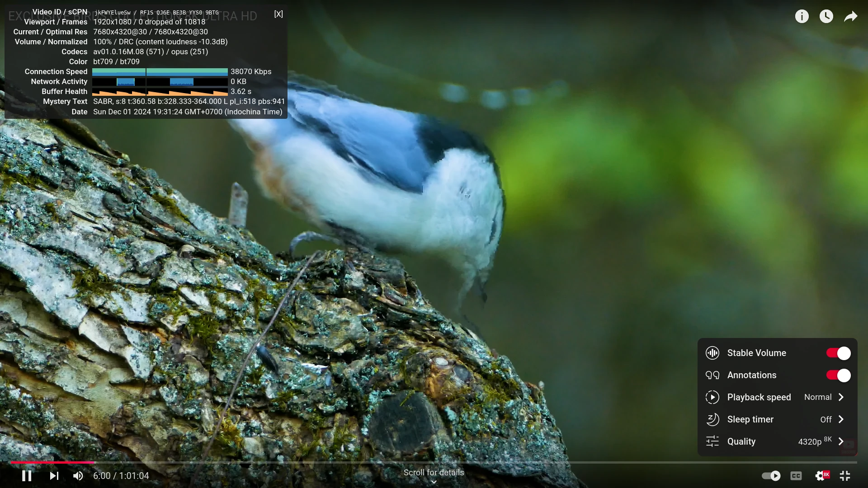Open the Sleep timer submenu

click(x=777, y=419)
